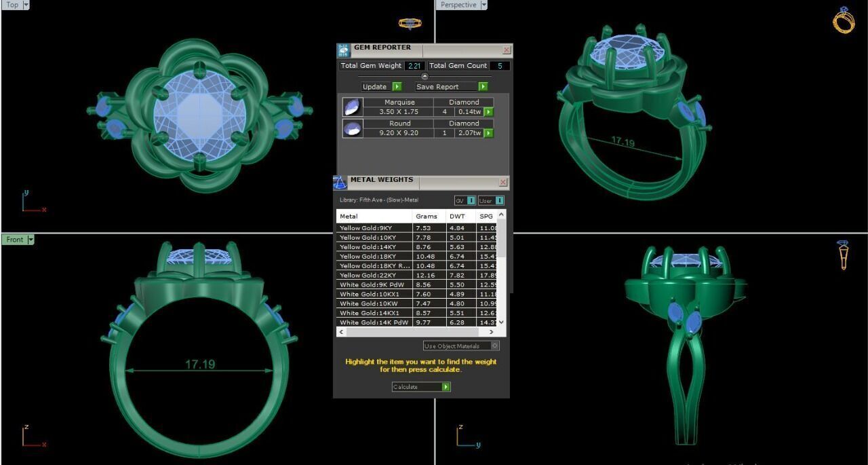868x465 pixels.
Task: Click the Metal Weights title bar
Action: point(420,182)
